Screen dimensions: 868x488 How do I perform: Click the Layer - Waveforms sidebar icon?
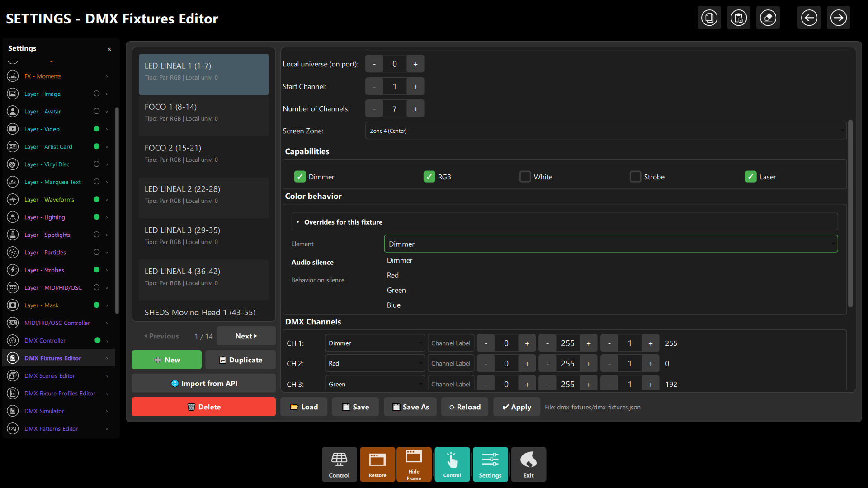tap(13, 199)
